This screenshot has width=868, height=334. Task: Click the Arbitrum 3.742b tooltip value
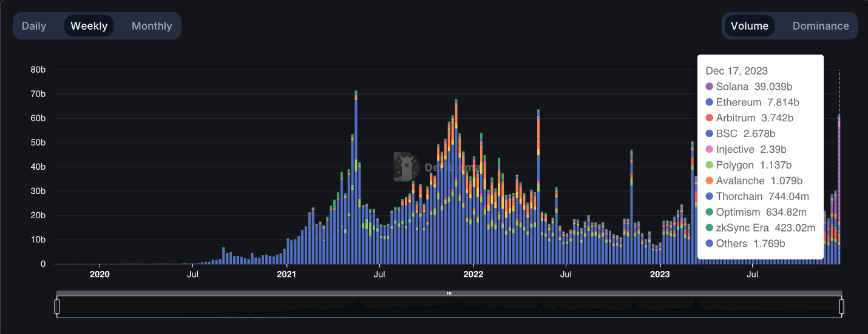pos(778,118)
